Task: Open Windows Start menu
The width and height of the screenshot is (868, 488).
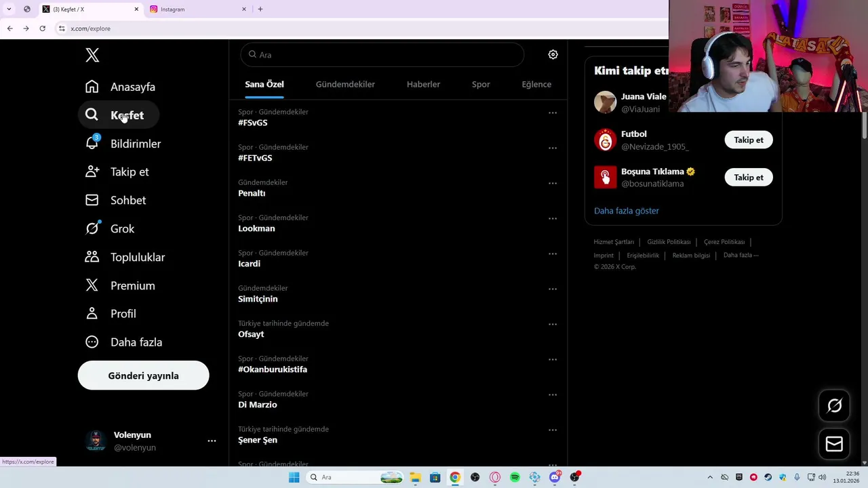Action: 294,477
